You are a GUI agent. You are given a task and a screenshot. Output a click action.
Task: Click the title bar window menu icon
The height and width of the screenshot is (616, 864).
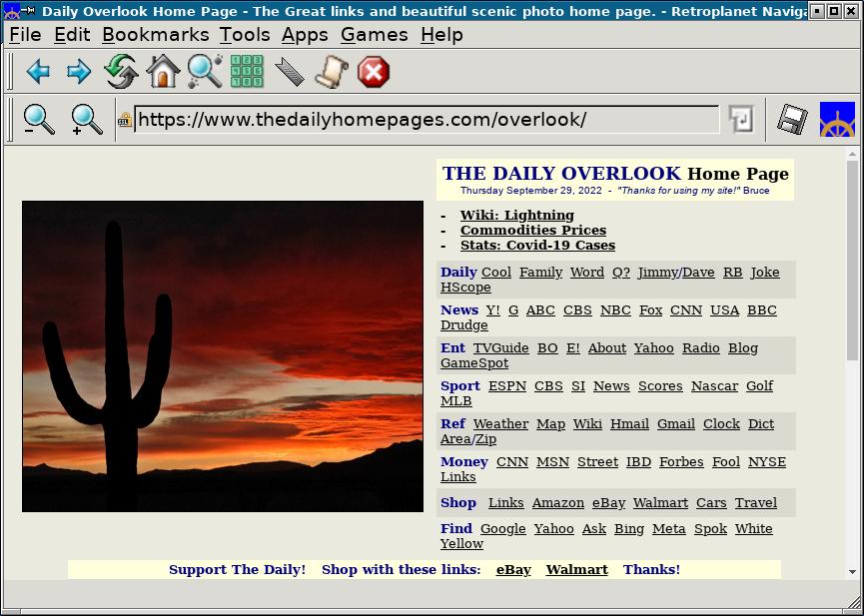[11, 10]
